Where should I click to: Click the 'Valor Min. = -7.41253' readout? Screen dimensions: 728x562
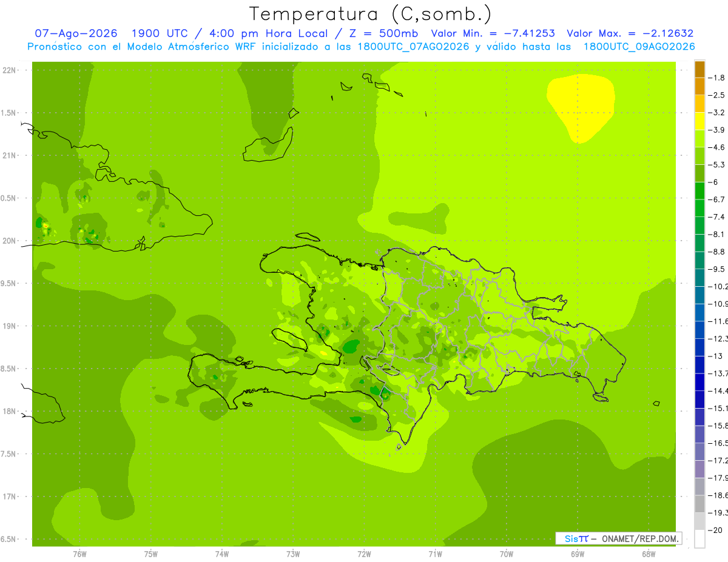pos(493,33)
